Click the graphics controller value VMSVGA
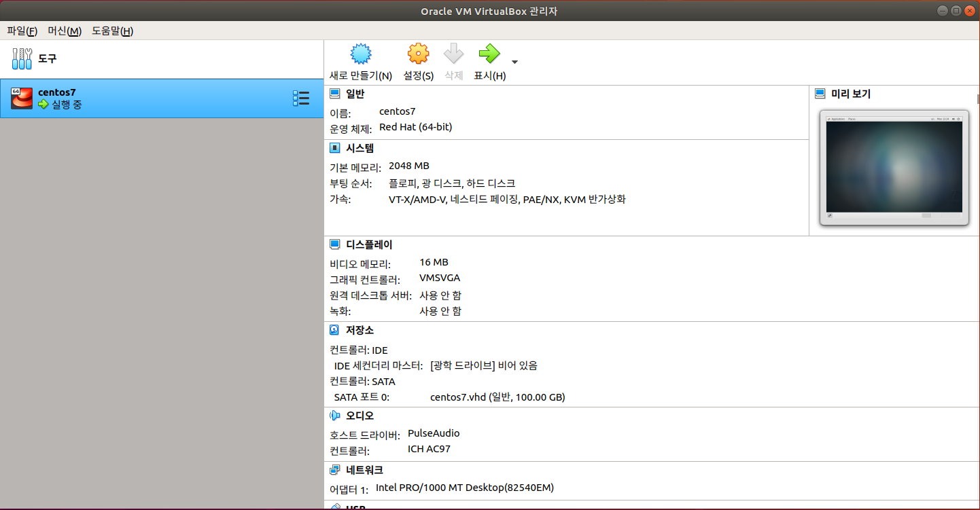 (x=440, y=278)
